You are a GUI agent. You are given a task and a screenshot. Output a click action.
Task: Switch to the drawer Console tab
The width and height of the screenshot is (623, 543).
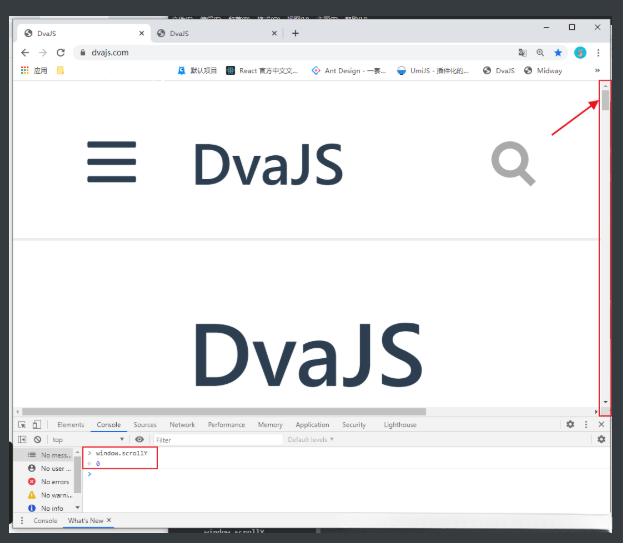(45, 520)
